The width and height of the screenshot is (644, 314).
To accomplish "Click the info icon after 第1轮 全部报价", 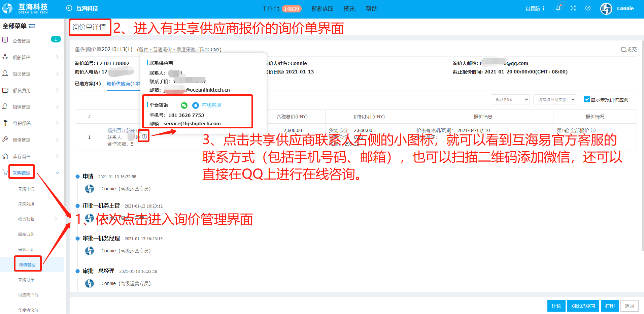I will (x=593, y=130).
